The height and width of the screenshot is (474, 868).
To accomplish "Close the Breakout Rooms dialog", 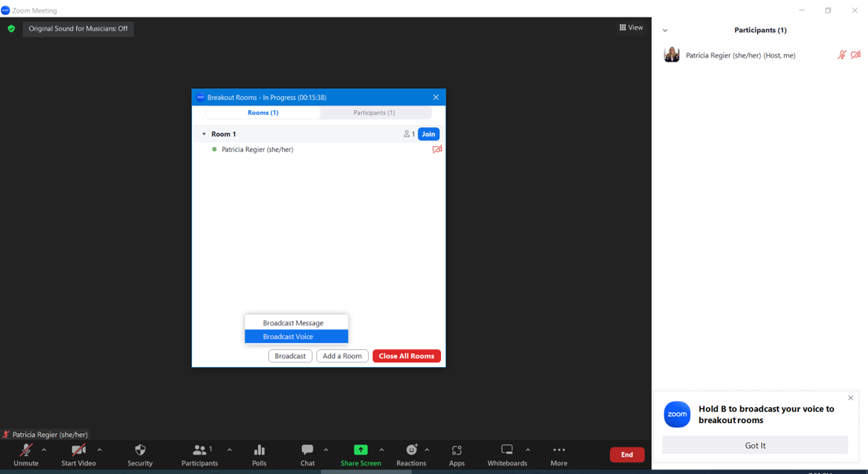I will coord(436,97).
